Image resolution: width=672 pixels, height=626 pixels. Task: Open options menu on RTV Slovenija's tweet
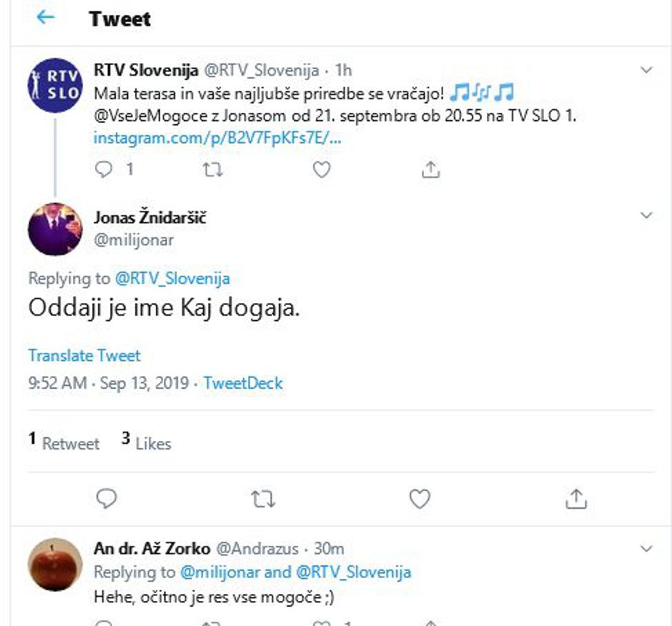coord(648,71)
